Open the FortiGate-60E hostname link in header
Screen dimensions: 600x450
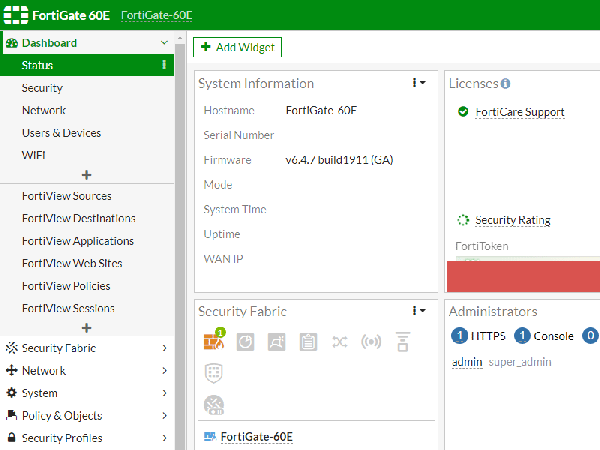tap(157, 15)
